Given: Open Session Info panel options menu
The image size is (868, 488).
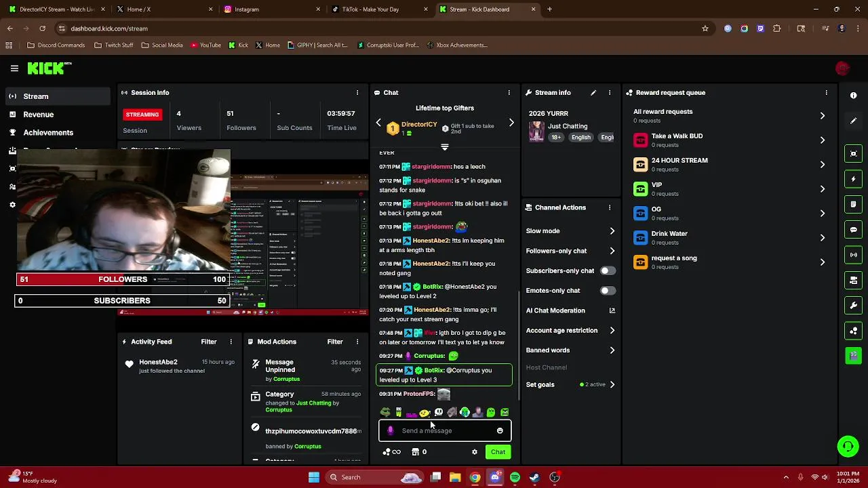Looking at the screenshot, I should click(x=357, y=93).
